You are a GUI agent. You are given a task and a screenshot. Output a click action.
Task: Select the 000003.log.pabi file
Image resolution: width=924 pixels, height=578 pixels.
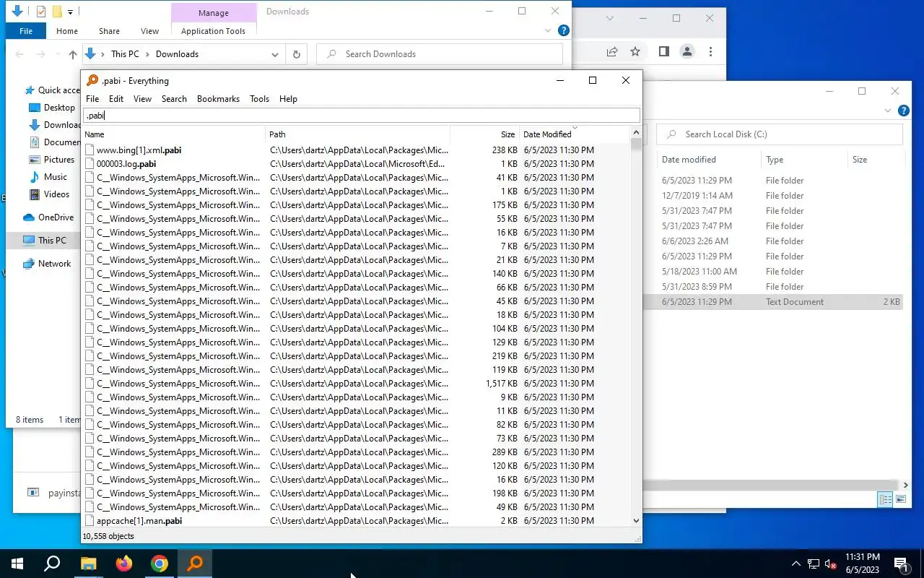(126, 164)
